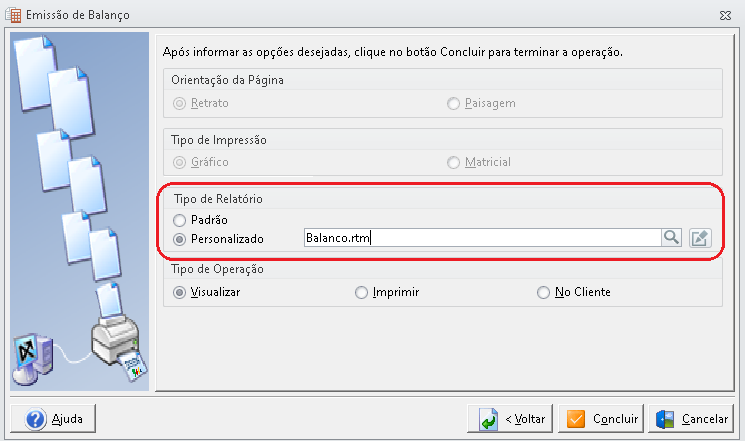Screen dimensions: 745x441
Task: Click the green back-arrow icon on Voltar
Action: tap(488, 419)
